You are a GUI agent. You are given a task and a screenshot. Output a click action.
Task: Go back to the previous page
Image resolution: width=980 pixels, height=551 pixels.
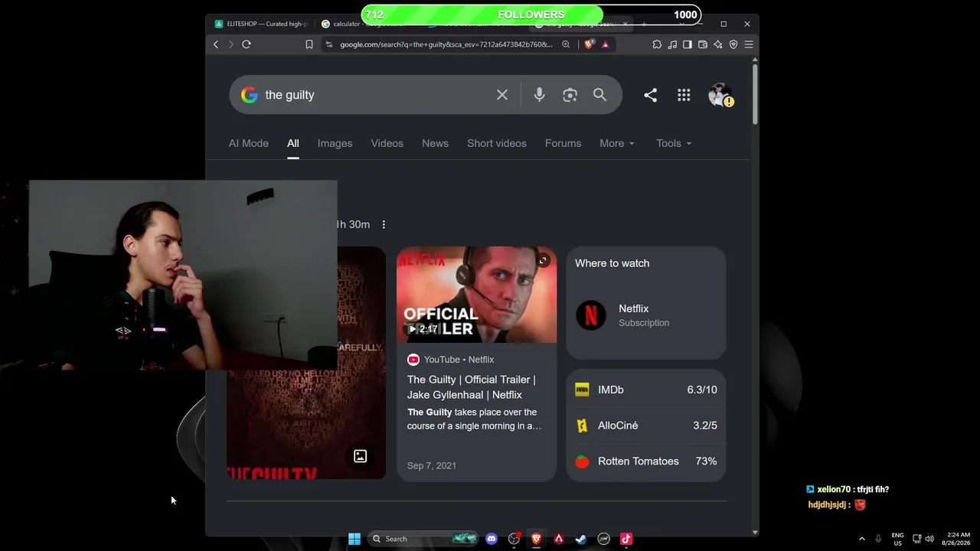(216, 44)
